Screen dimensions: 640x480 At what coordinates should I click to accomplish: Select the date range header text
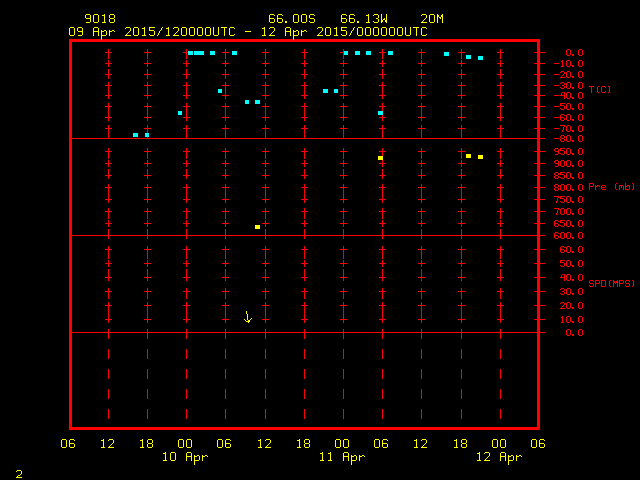[248, 31]
